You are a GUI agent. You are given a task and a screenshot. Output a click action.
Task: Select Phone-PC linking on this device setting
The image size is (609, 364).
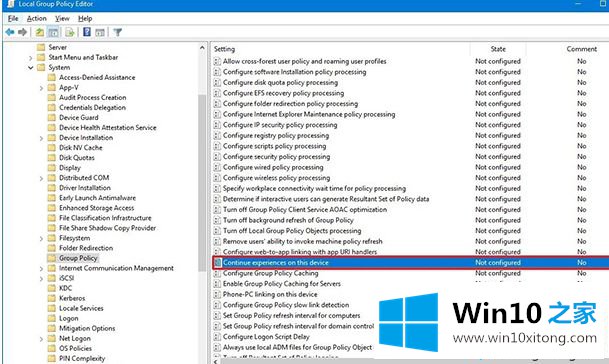pyautogui.click(x=270, y=294)
